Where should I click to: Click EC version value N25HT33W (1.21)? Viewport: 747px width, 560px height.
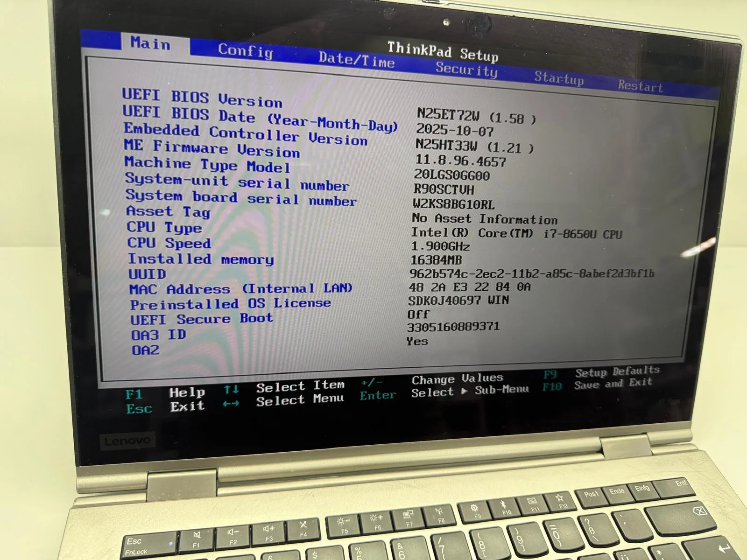tap(474, 146)
